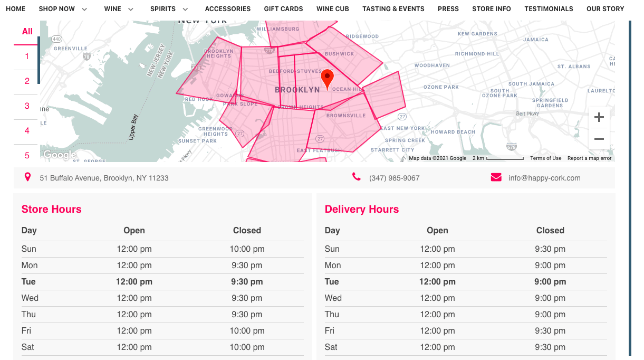
Task: Click Fri row in Store Hours table
Action: tap(162, 331)
